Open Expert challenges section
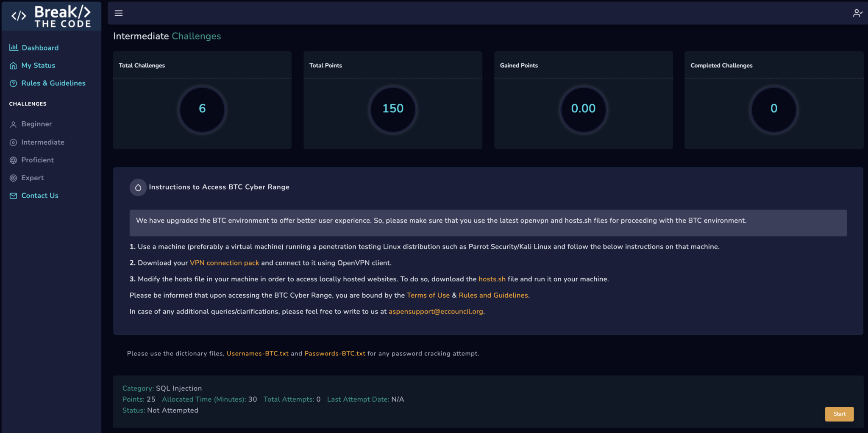 (32, 178)
